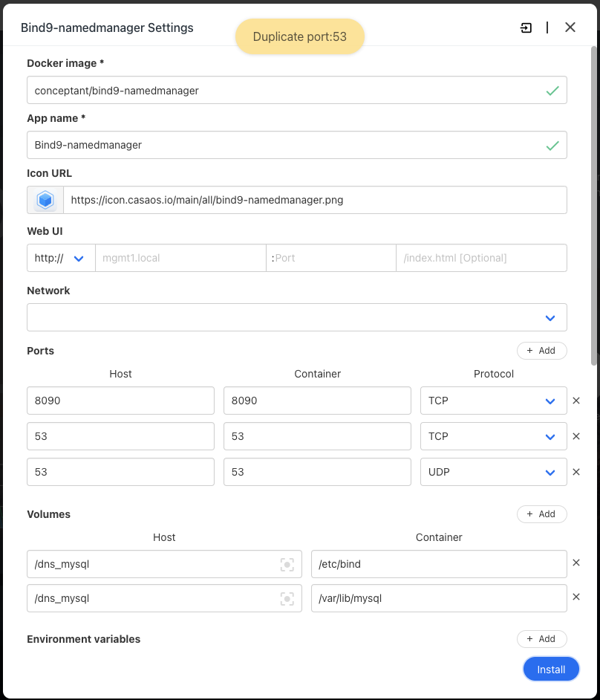This screenshot has height=700, width=600.
Task: Remove the TCP 53 port mapping
Action: [576, 436]
